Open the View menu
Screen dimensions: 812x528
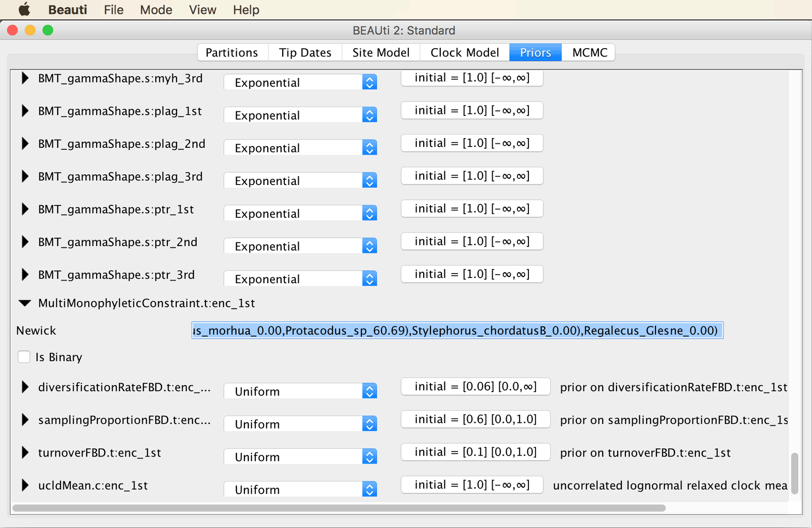pos(203,10)
